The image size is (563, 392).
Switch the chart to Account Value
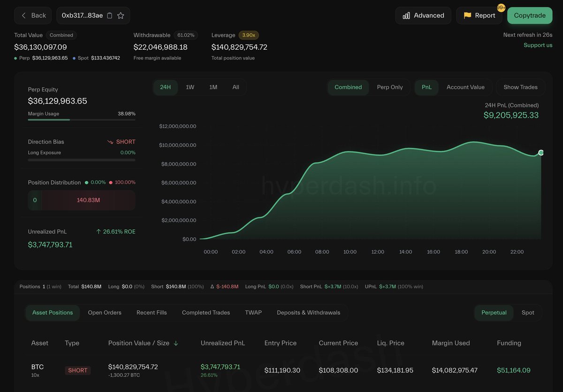click(x=466, y=87)
